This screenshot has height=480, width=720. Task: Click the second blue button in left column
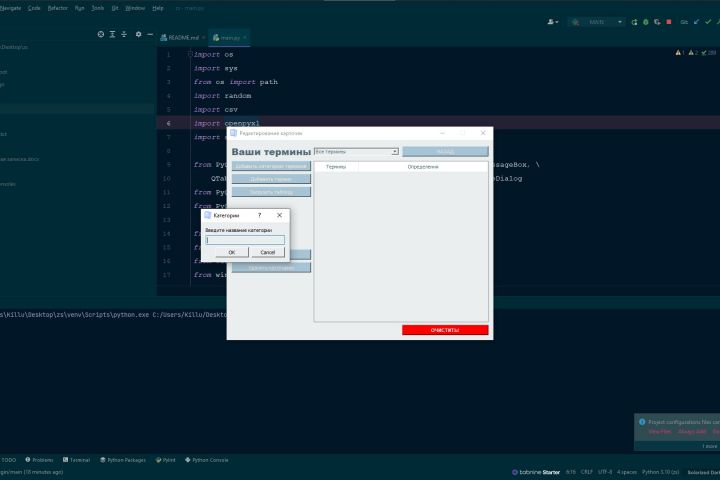click(271, 179)
